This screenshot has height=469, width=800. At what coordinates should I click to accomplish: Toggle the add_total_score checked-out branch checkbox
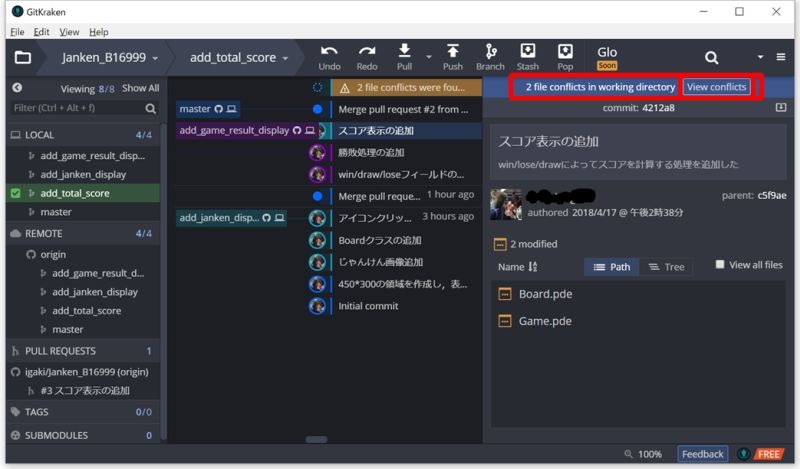[x=15, y=193]
